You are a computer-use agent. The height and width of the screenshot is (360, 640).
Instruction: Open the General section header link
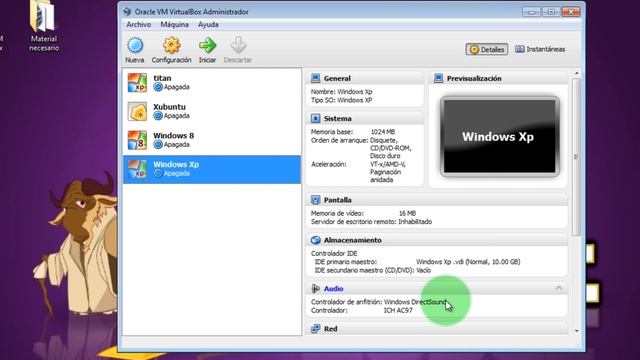pyautogui.click(x=337, y=78)
